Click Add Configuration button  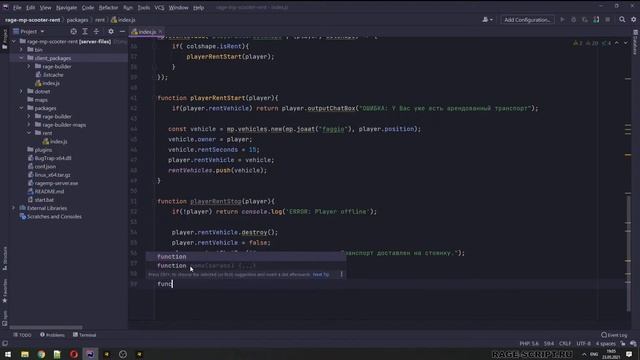click(527, 20)
